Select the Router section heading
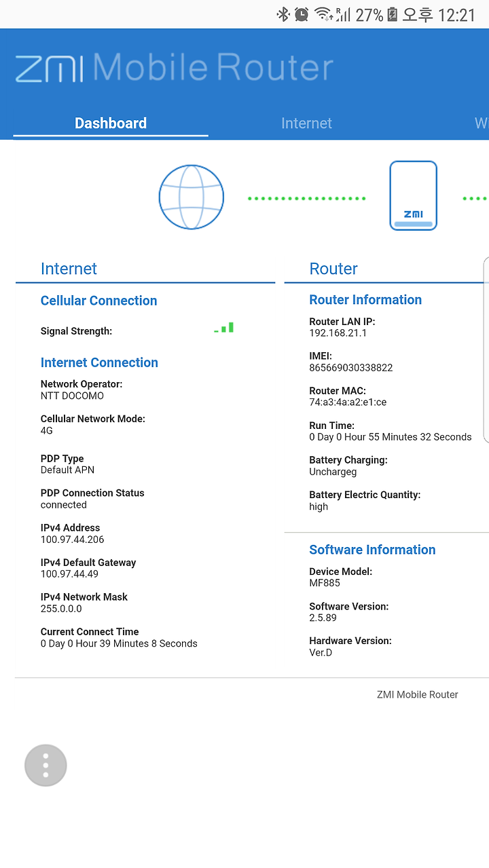This screenshot has width=489, height=868. coord(333,269)
